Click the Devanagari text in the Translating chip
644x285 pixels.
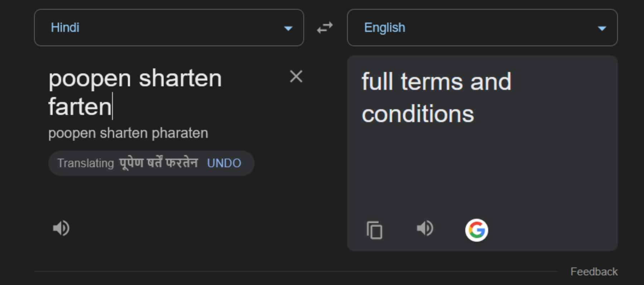click(158, 163)
